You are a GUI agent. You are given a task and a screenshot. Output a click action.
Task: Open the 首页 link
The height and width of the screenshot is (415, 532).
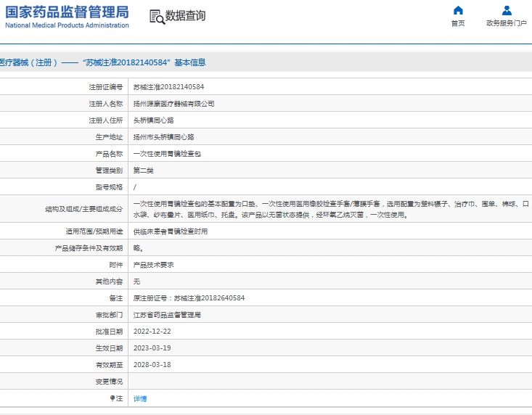point(458,23)
